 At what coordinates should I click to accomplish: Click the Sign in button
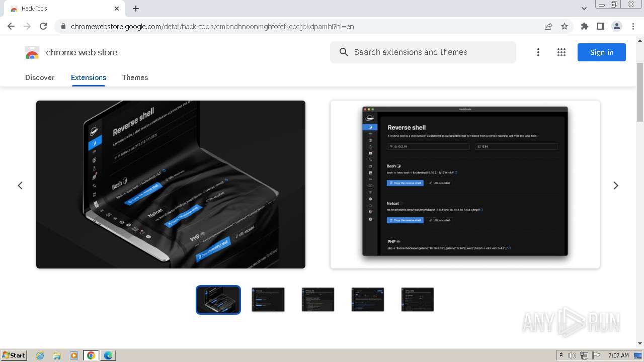click(602, 52)
